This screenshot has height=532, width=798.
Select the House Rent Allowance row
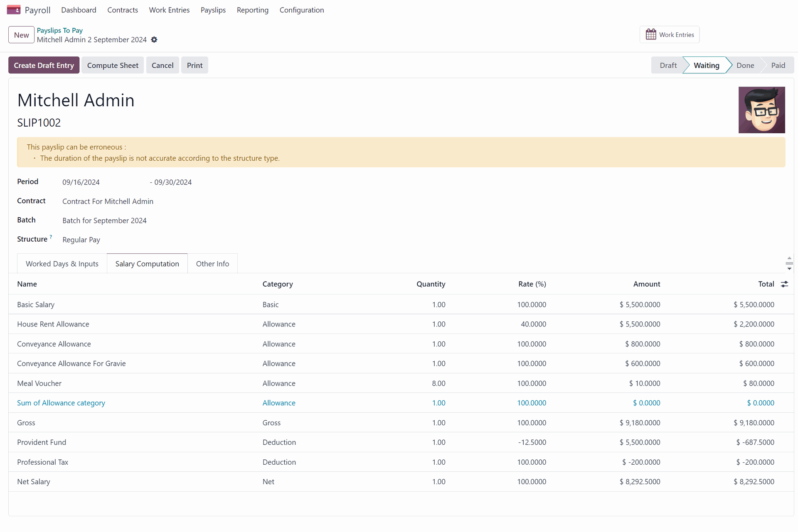click(401, 324)
